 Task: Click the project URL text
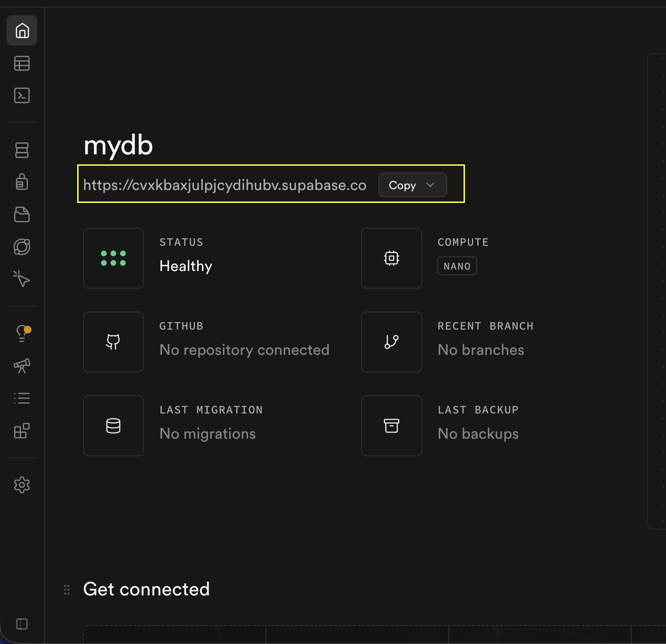coord(225,185)
